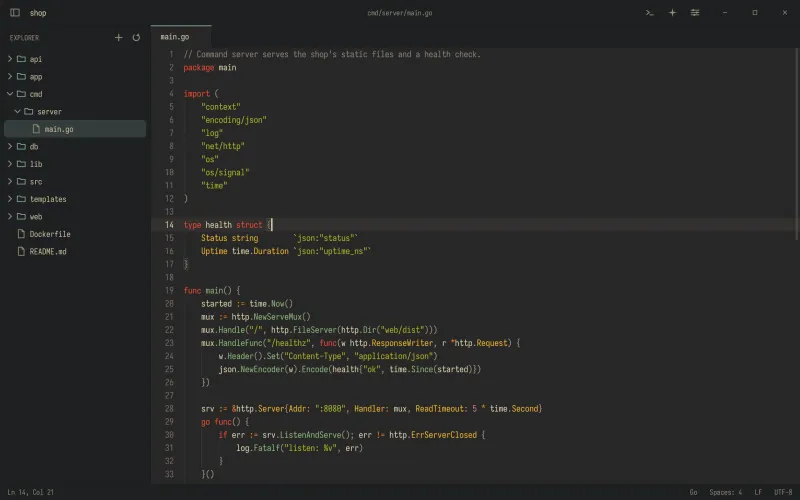This screenshot has height=500, width=800.
Task: Click the EXPLORER panel heading
Action: (24, 38)
